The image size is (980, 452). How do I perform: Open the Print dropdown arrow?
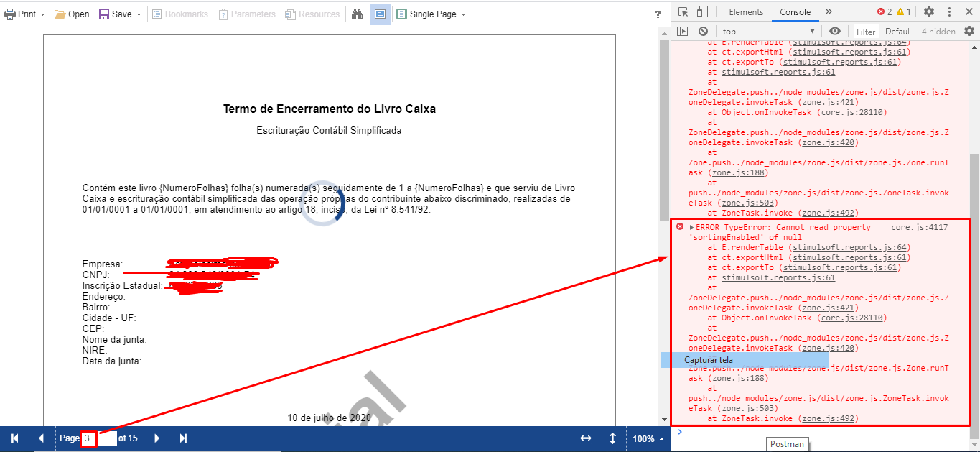point(43,14)
